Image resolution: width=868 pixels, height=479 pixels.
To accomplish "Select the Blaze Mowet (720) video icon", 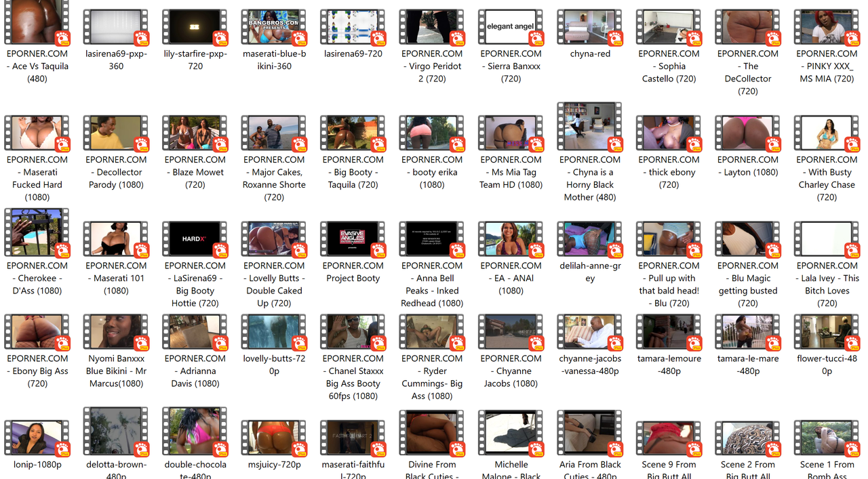I will pos(195,133).
